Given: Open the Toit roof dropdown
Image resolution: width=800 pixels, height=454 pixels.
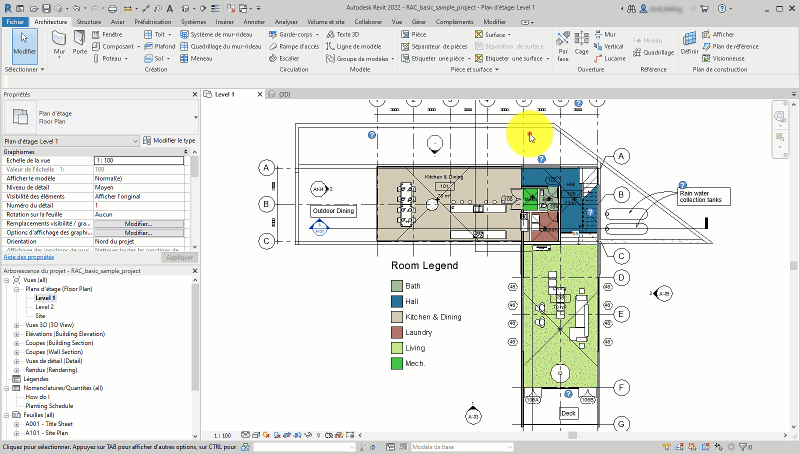Looking at the screenshot, I should click(x=169, y=35).
